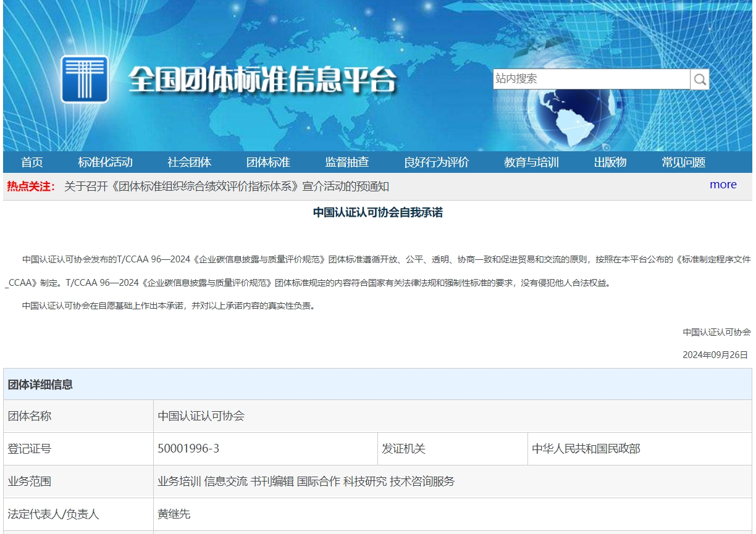Navigate to 良好行为评价 page
The image size is (756, 534).
(x=436, y=162)
